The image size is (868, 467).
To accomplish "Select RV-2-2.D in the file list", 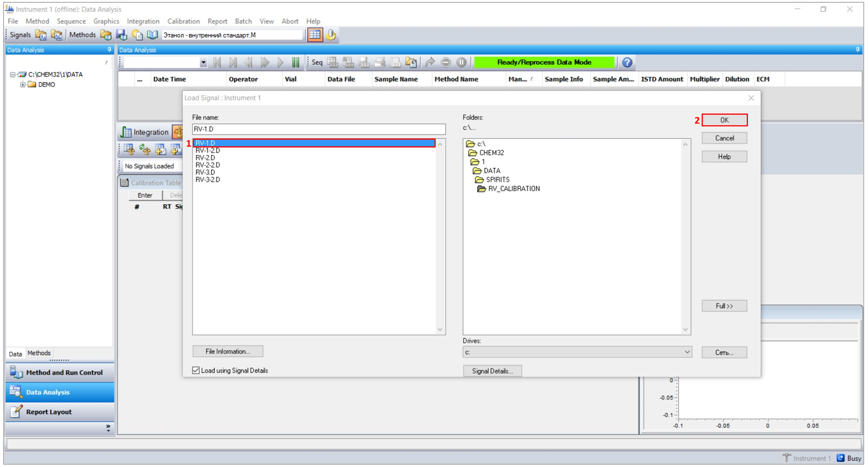I will pyautogui.click(x=208, y=165).
